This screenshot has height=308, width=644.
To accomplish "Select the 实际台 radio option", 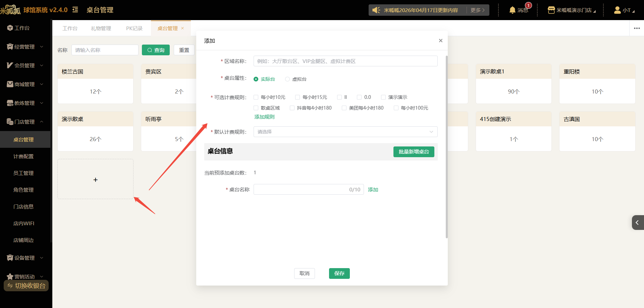I will tap(256, 79).
